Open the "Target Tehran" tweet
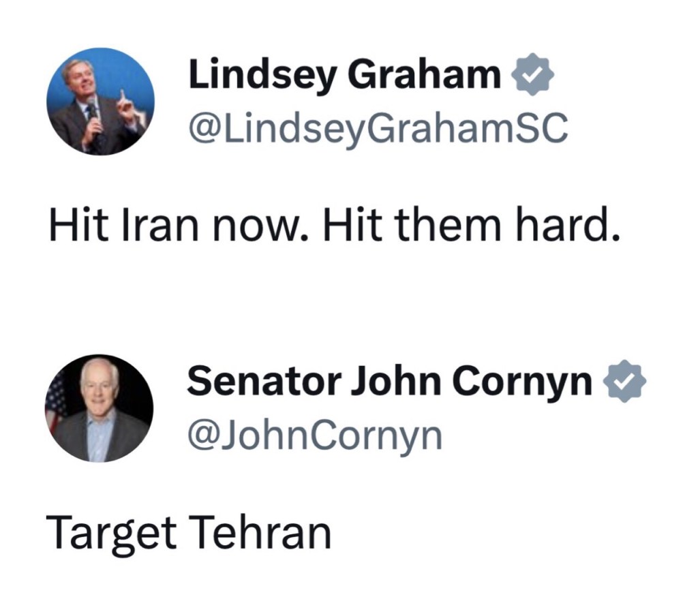 [188, 532]
